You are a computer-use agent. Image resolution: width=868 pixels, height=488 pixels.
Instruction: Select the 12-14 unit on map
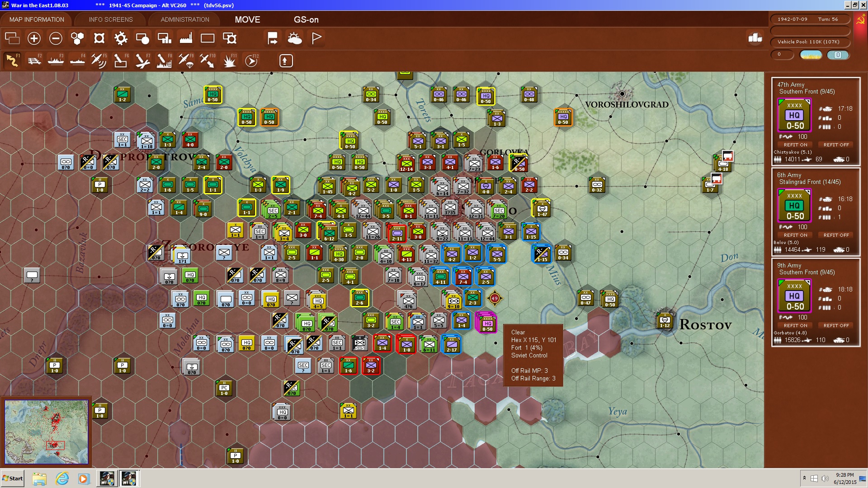click(406, 164)
